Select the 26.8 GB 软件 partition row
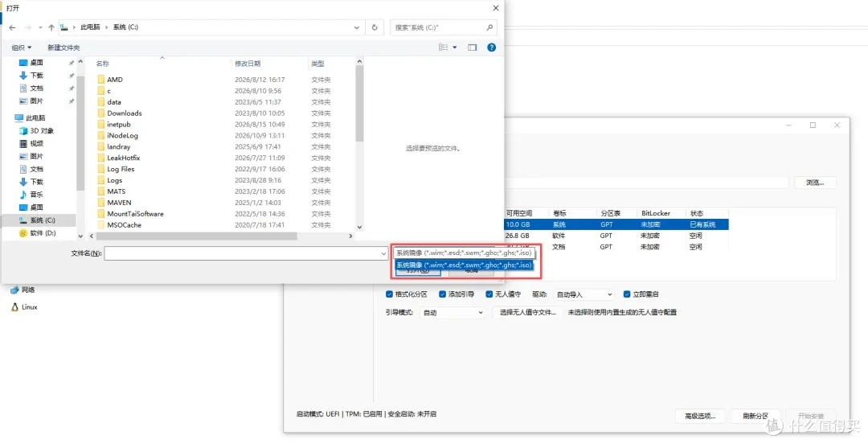This screenshot has height=444, width=868. [x=615, y=236]
